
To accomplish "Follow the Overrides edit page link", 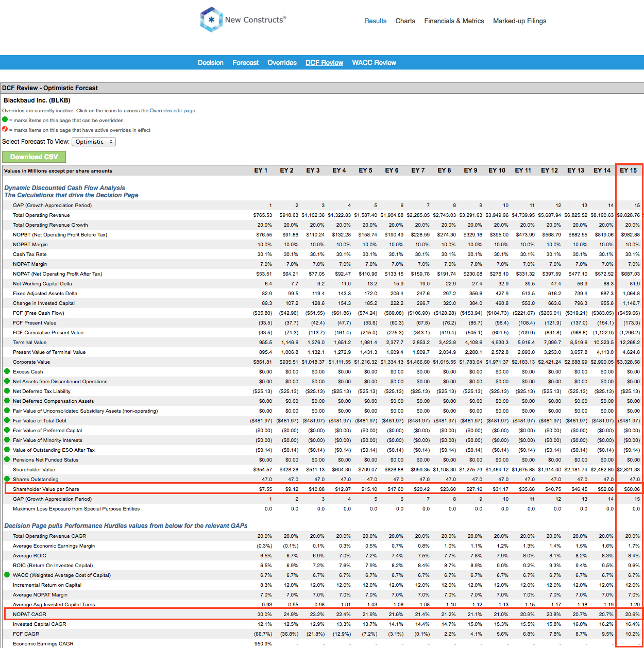I will point(173,111).
